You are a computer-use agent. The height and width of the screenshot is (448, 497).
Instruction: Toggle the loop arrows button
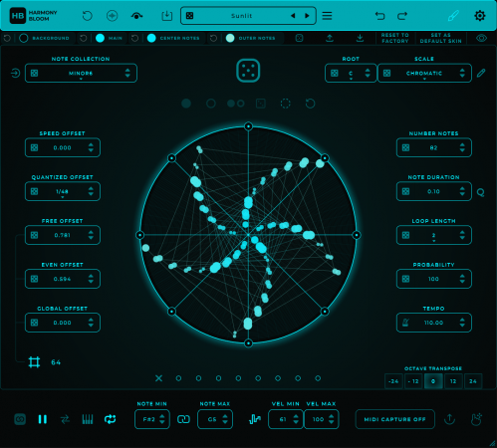coord(110,419)
